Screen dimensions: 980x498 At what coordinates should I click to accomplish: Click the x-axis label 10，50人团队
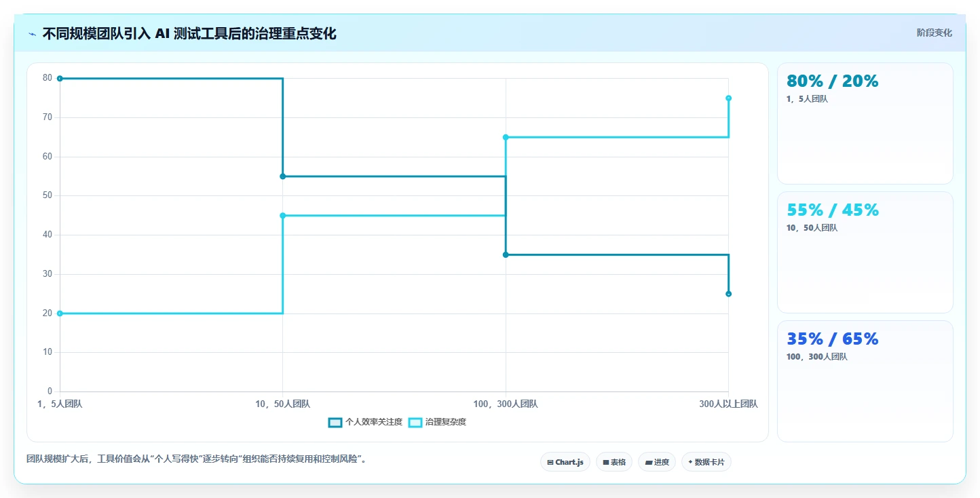tap(283, 404)
